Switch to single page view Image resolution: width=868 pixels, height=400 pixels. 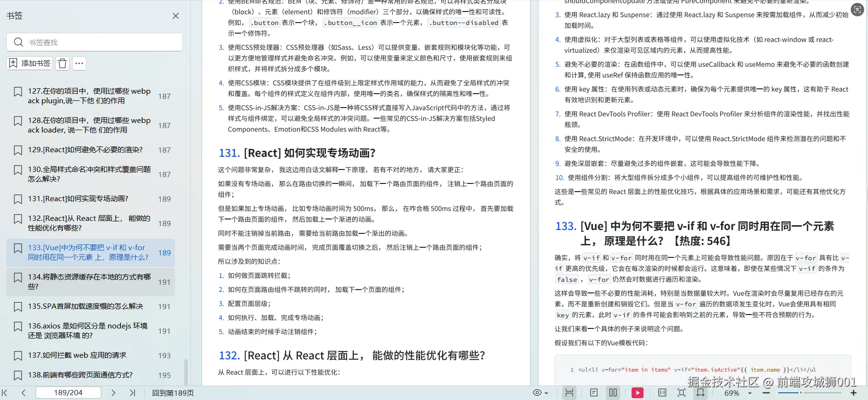594,393
